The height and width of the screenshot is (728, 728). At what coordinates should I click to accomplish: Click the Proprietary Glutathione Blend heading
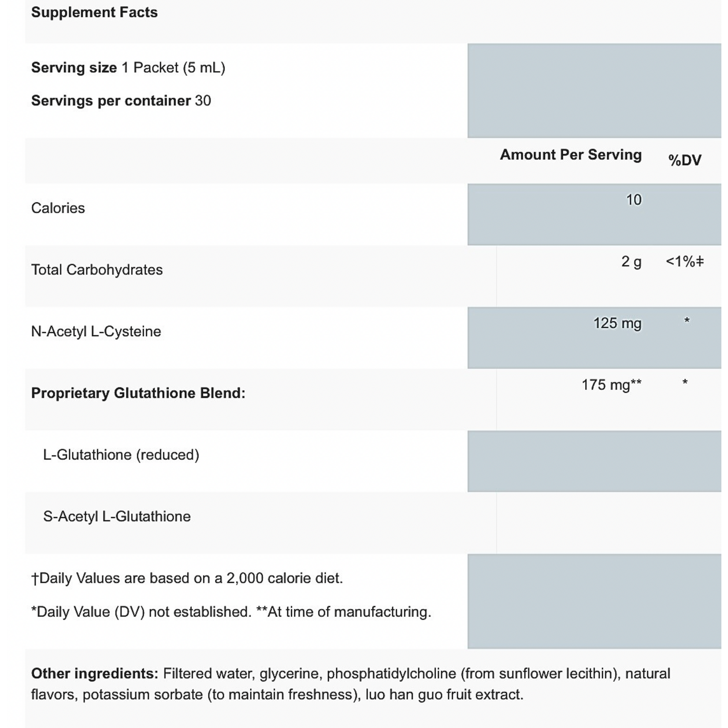tap(138, 393)
